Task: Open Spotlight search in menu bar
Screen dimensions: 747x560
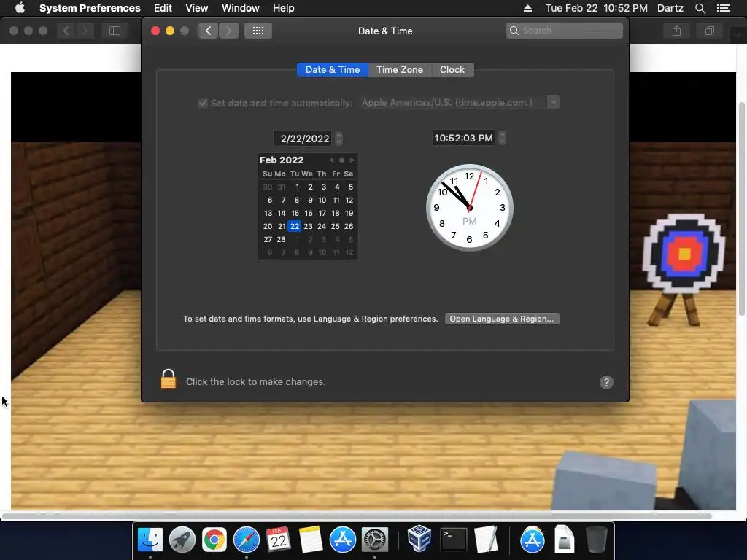Action: pyautogui.click(x=700, y=8)
